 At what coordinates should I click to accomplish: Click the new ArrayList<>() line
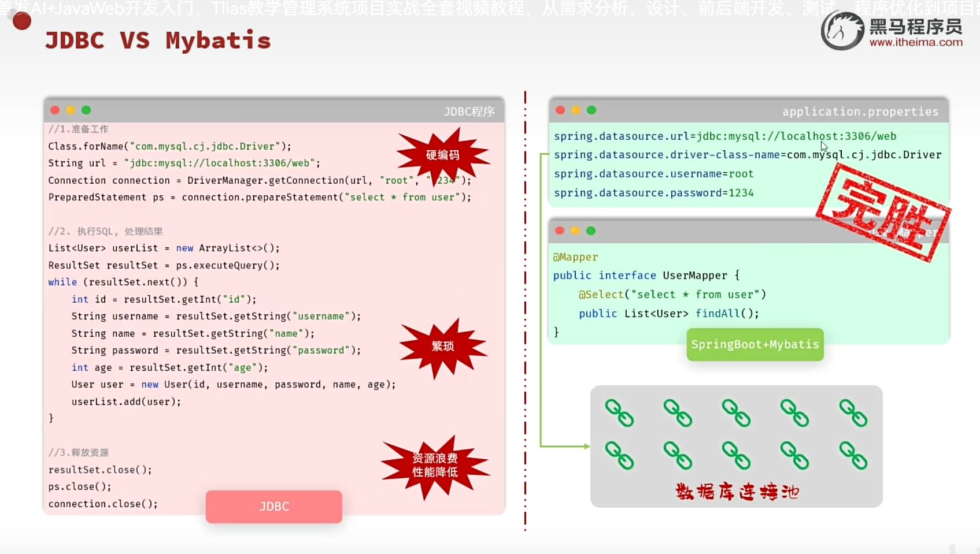pos(164,248)
